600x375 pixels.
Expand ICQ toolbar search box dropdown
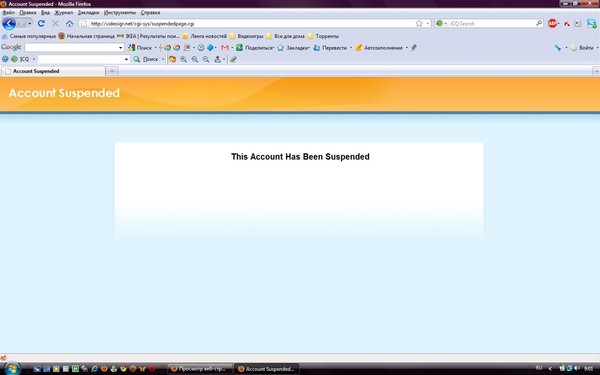pyautogui.click(x=126, y=59)
